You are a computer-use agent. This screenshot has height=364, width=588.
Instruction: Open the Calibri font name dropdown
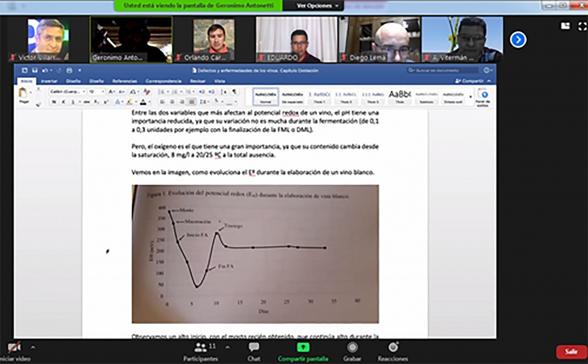pyautogui.click(x=67, y=92)
